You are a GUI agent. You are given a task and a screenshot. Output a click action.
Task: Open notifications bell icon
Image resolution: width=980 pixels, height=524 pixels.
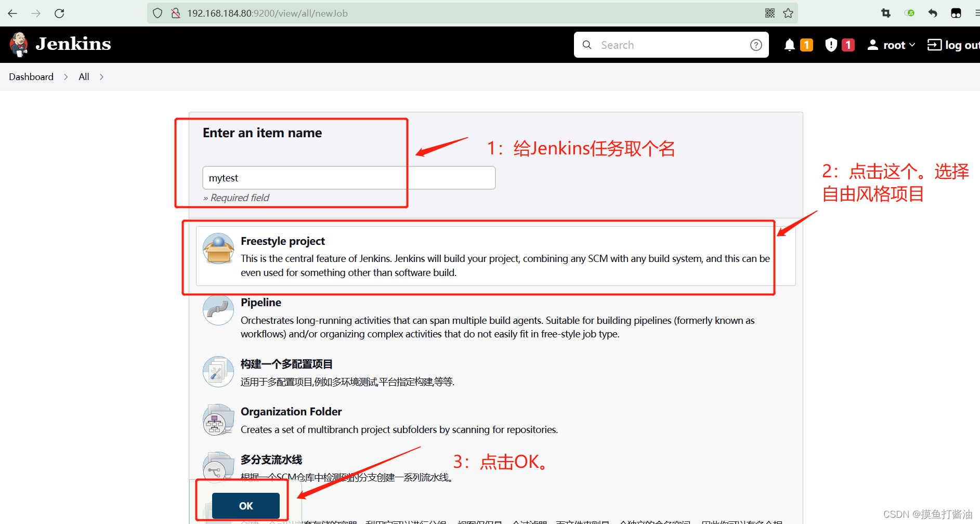coord(790,45)
